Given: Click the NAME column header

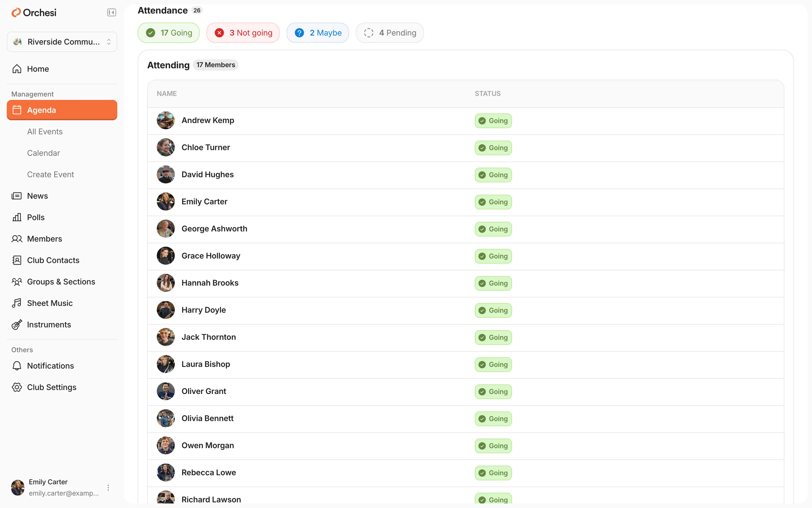Looking at the screenshot, I should pos(167,93).
